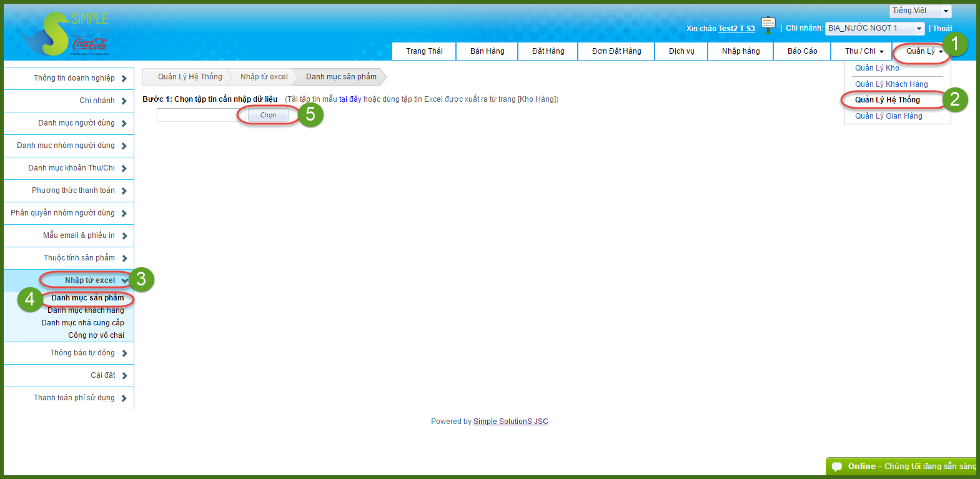Click the chat bubble icon in Online bar
Image resolution: width=980 pixels, height=479 pixels.
(x=837, y=467)
